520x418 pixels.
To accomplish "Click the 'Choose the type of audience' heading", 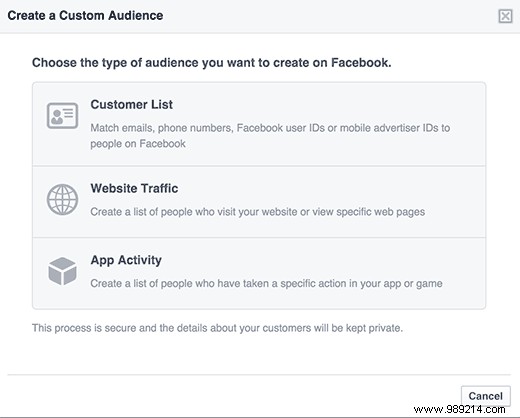I will pyautogui.click(x=212, y=63).
